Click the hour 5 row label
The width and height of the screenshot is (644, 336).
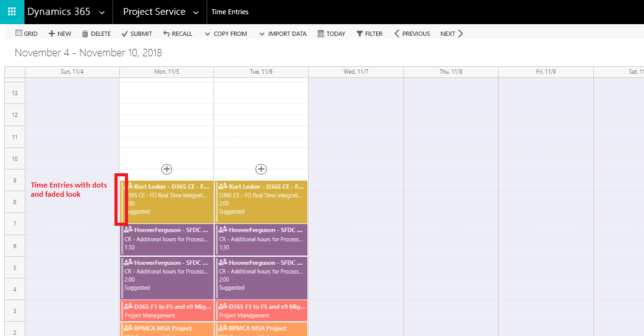pyautogui.click(x=15, y=267)
